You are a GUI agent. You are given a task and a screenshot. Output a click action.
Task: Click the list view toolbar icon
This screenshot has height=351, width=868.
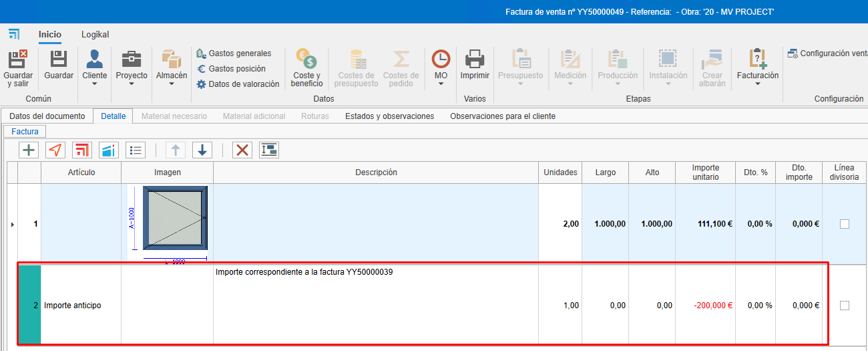[136, 150]
